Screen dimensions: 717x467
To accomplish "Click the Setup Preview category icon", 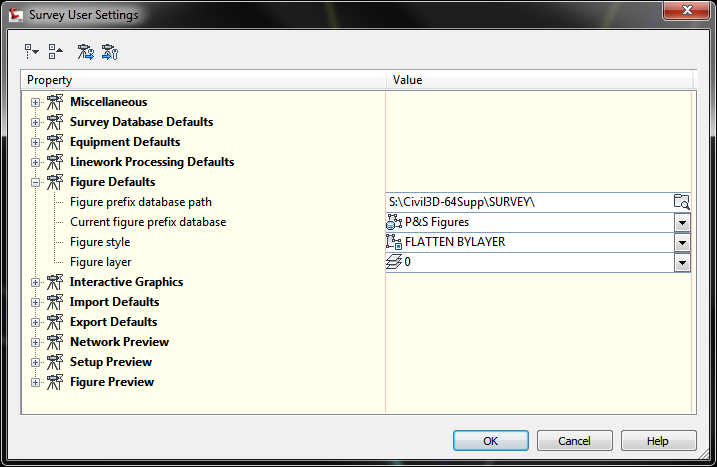I will (x=55, y=362).
